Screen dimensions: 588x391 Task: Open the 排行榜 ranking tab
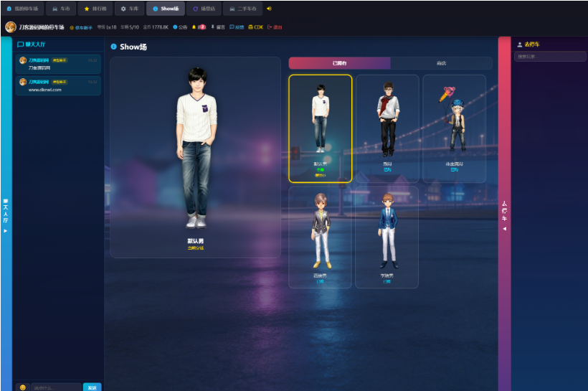pos(95,9)
